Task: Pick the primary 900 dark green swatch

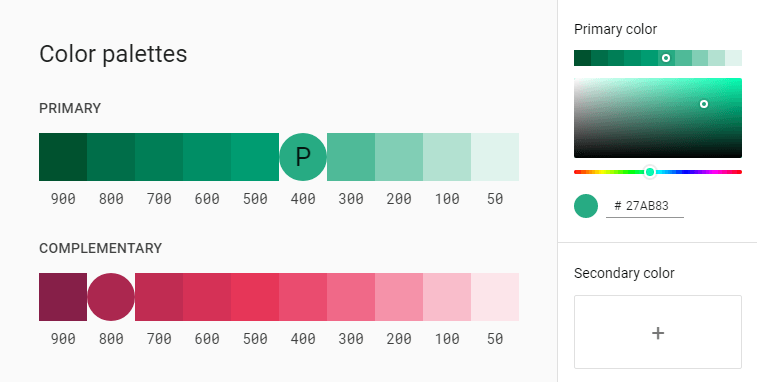Action: tap(63, 157)
